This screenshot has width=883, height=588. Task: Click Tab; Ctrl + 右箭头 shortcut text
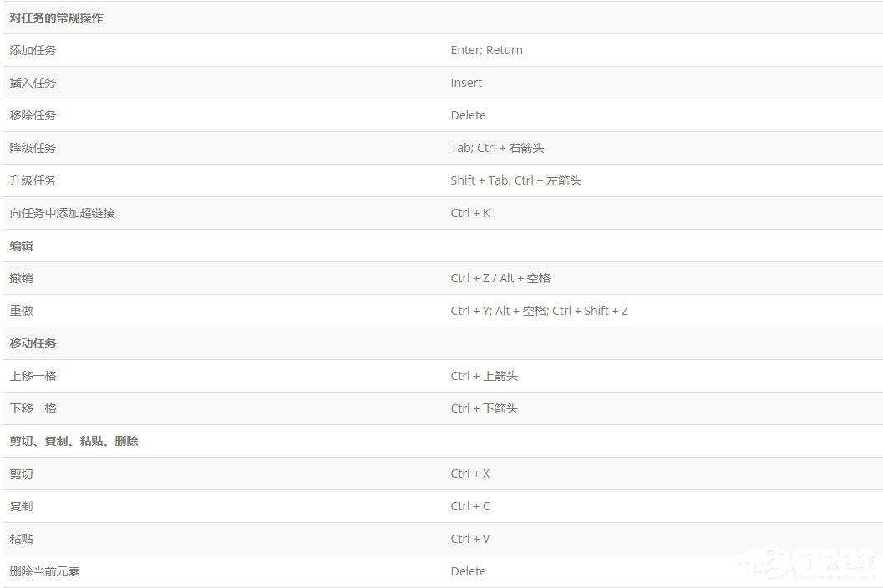click(497, 148)
